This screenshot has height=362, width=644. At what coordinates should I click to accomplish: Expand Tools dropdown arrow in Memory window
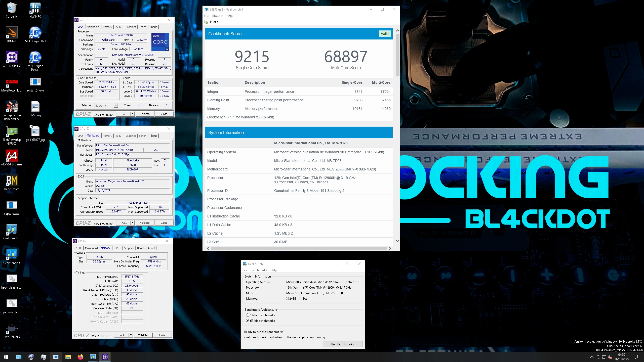point(131,335)
